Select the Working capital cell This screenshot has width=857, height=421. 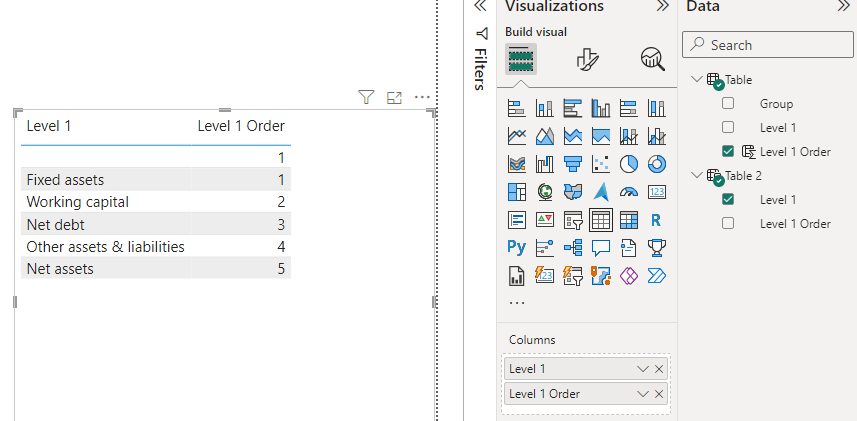click(x=78, y=202)
